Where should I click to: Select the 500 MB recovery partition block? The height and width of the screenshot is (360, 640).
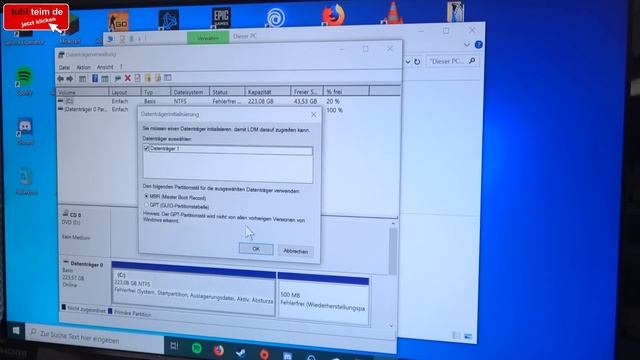click(x=323, y=300)
